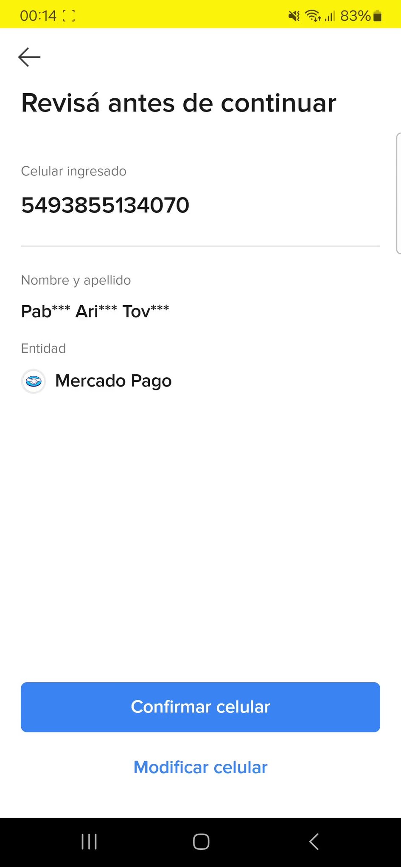Tap the 83% battery percentage text
This screenshot has width=401, height=868.
click(355, 16)
